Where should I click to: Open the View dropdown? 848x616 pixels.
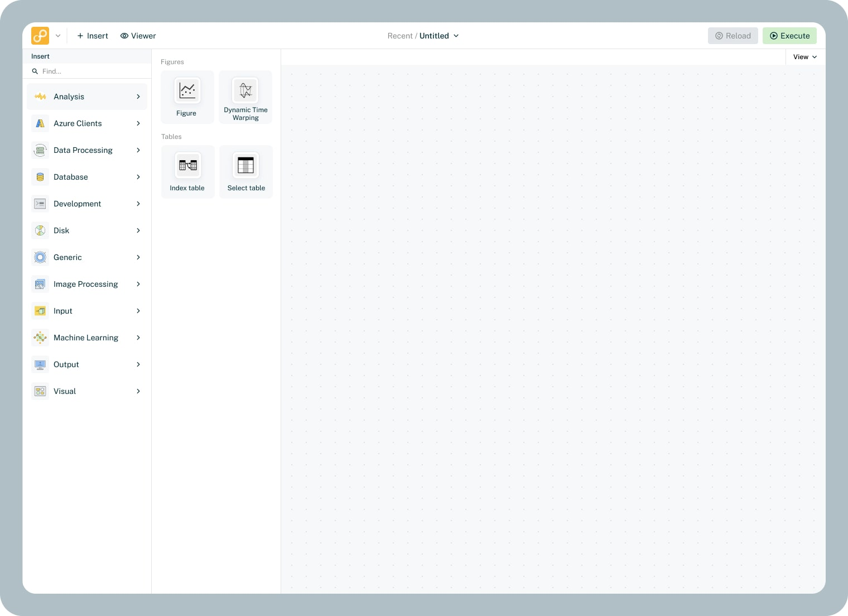coord(805,57)
